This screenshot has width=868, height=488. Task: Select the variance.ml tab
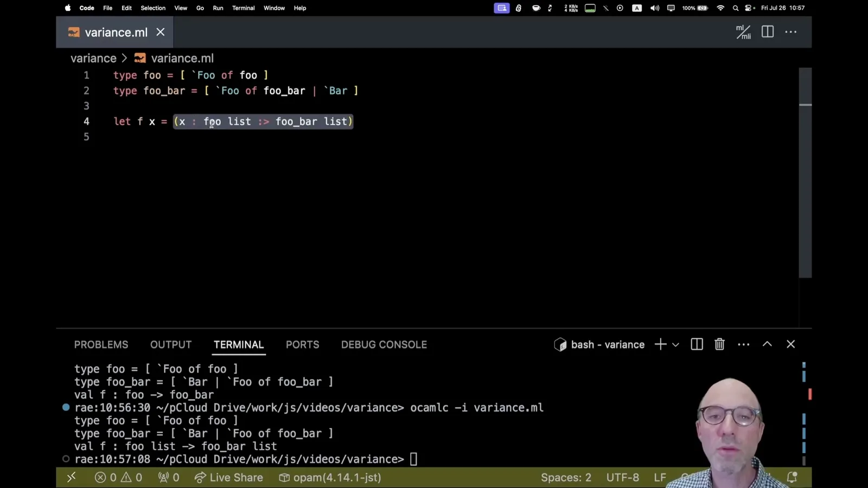pos(115,32)
